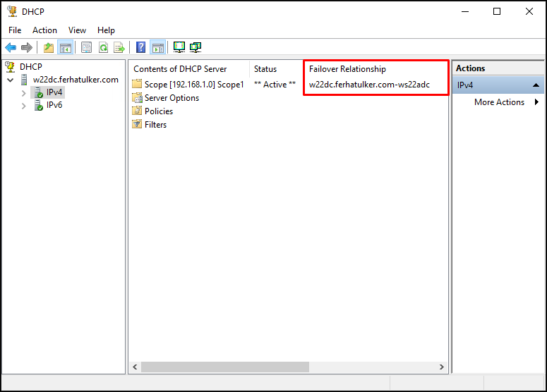547x392 pixels.
Task: Open Help via the blue question mark icon
Action: pos(140,47)
